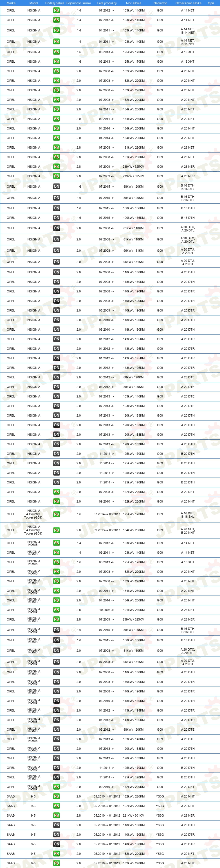Click 118kW / 160KM in the SAAB 9-5 row
The height and width of the screenshot is (868, 220).
coord(134,825)
